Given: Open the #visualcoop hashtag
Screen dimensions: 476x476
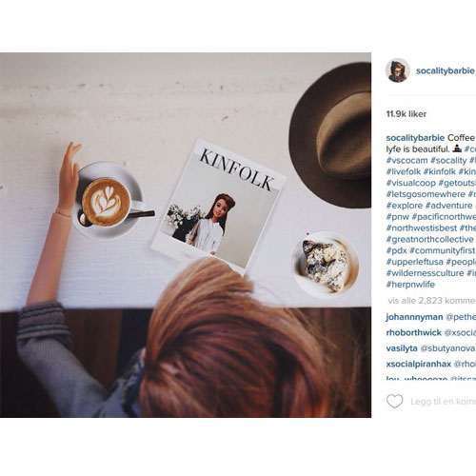Looking at the screenshot, I should tap(411, 183).
